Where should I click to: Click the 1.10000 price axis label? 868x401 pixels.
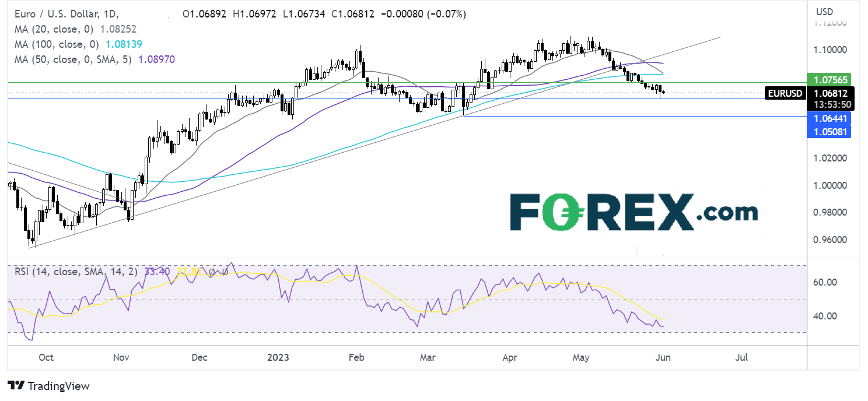[x=831, y=50]
